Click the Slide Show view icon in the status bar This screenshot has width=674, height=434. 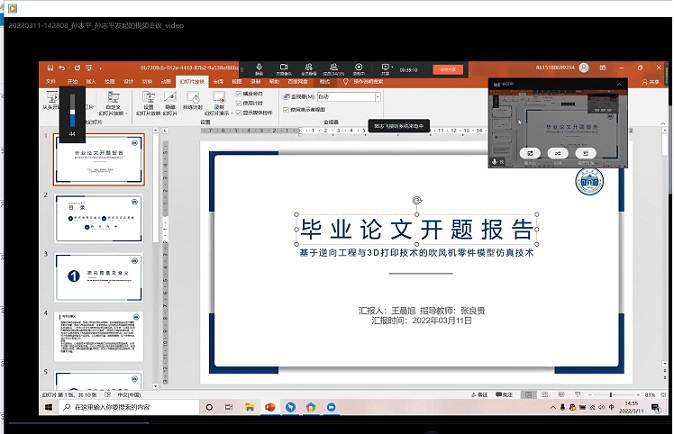pyautogui.click(x=578, y=394)
